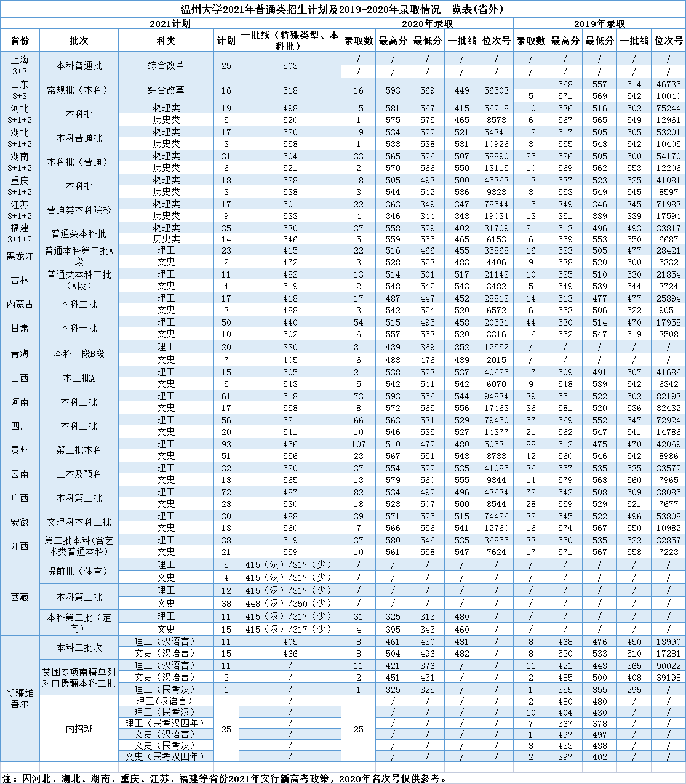Select the 二本及预科 batch cell
This screenshot has height=784, width=686.
[x=79, y=474]
